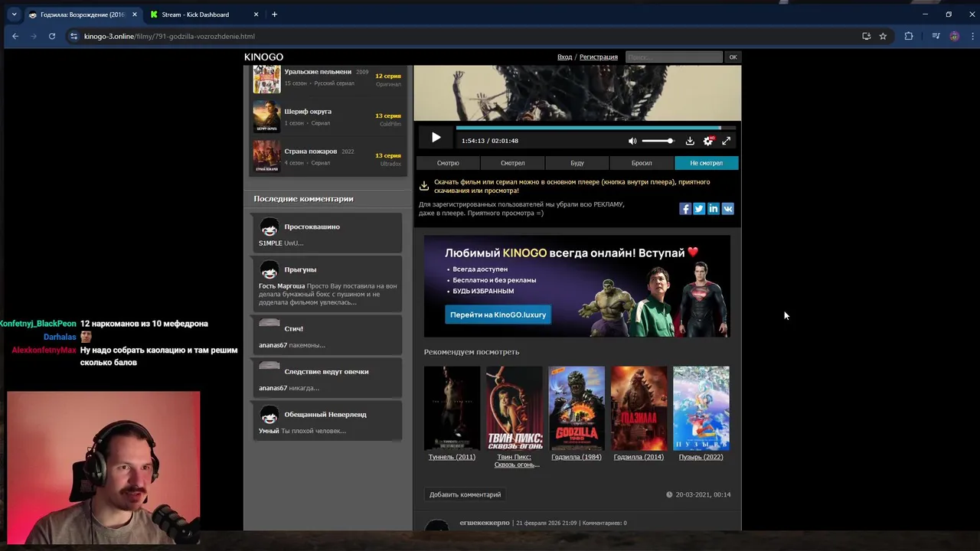Click avatar icon beside Прыгуны
Screen dimensions: 980x551
(x=269, y=270)
